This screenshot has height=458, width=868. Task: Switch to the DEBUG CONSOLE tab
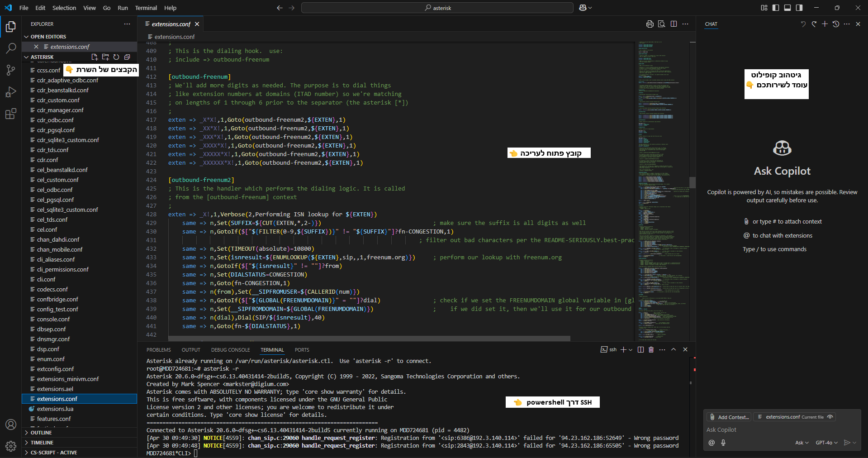pyautogui.click(x=230, y=350)
